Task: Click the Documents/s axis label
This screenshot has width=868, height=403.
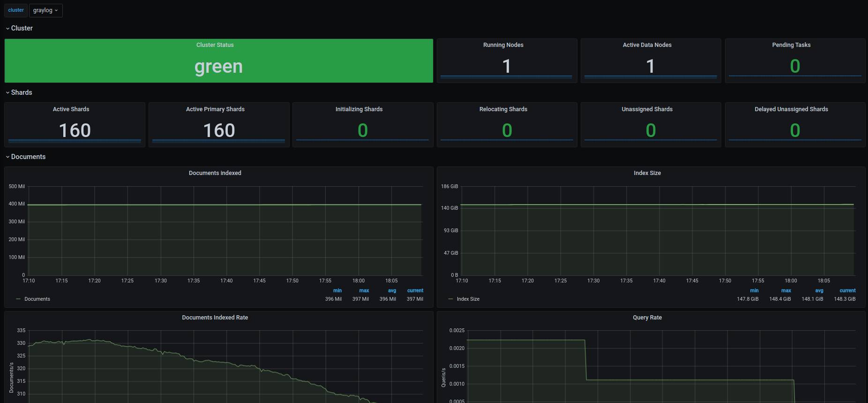Action: 11,377
